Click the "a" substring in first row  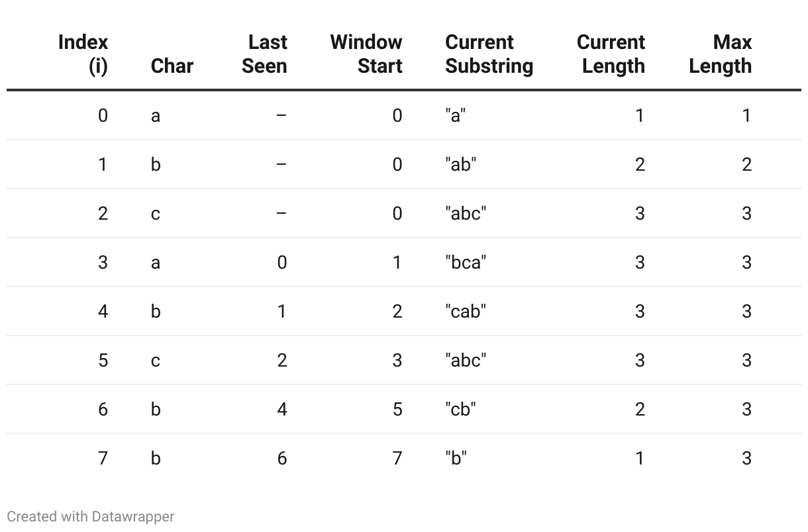pos(456,116)
